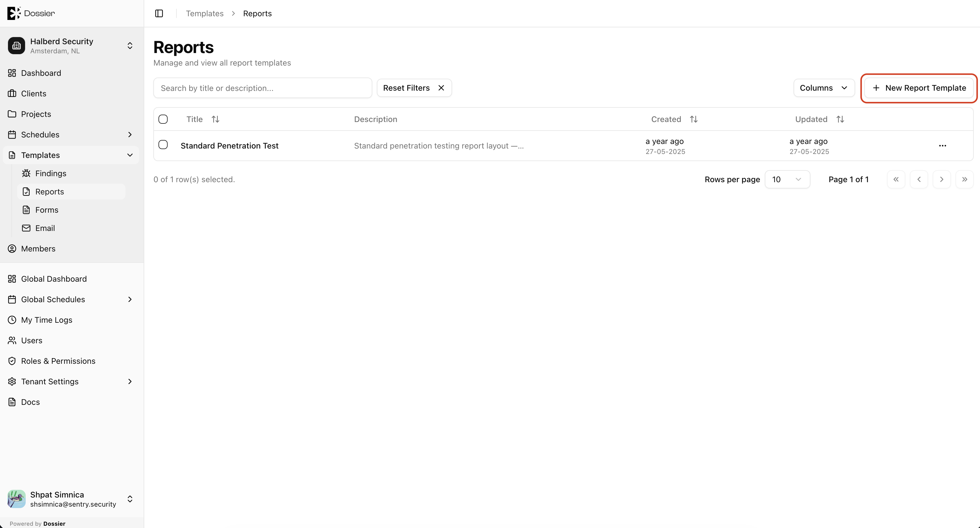Sort by Created column arrows
This screenshot has width=980, height=528.
coord(694,119)
